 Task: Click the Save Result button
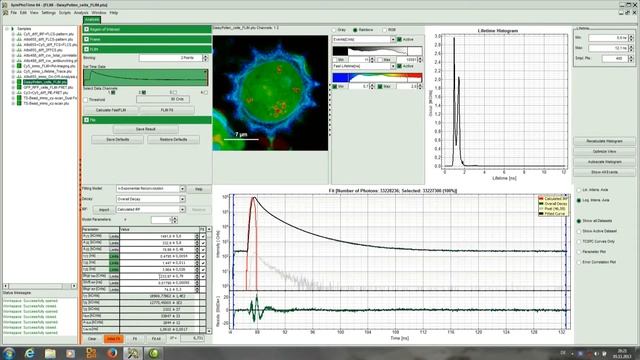tap(145, 129)
